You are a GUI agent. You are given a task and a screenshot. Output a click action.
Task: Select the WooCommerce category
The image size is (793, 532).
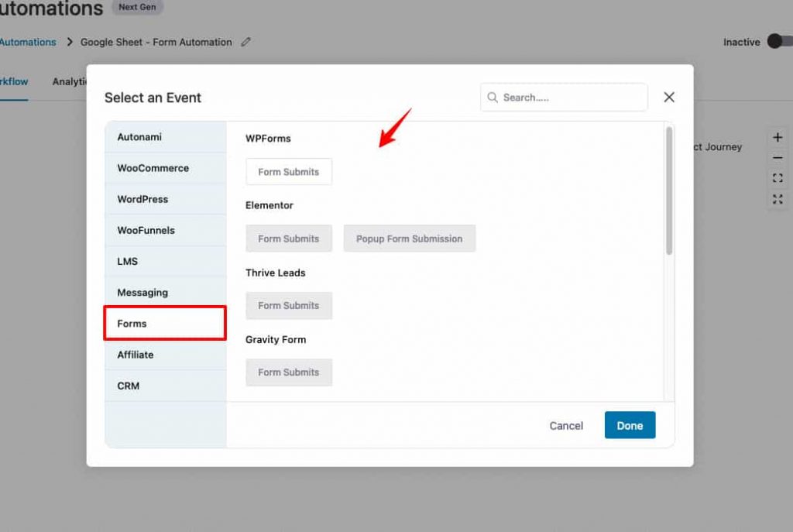coord(166,168)
